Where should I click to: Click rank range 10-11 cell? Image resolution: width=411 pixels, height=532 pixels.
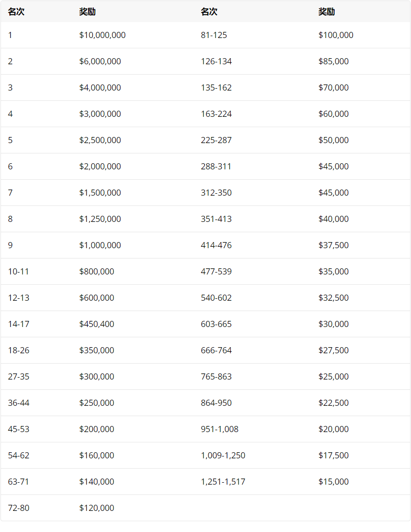click(x=19, y=272)
